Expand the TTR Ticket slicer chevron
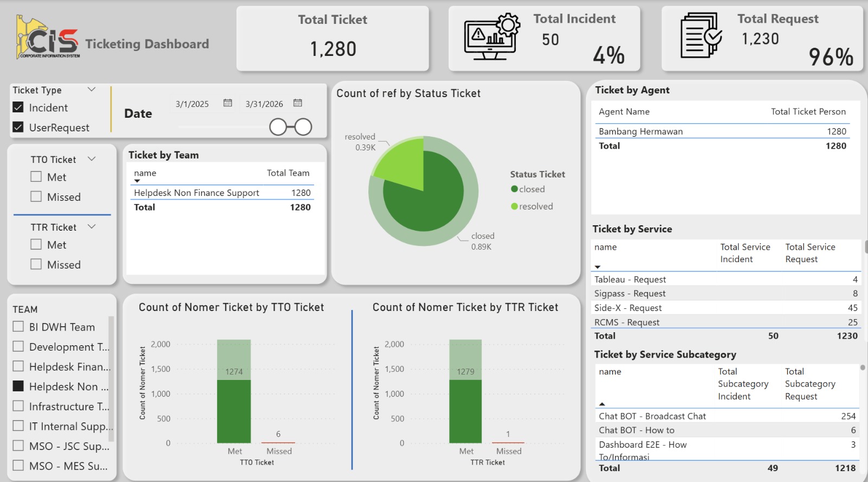This screenshot has width=868, height=482. pos(92,227)
